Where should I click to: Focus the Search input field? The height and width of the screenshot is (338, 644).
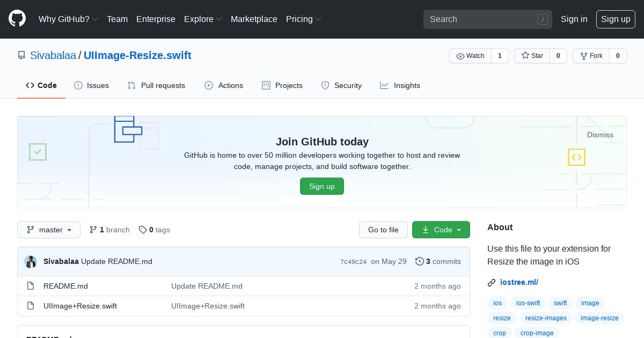[480, 19]
